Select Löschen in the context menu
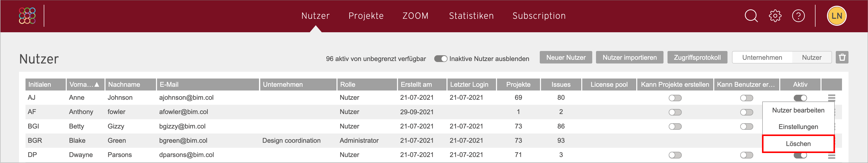The image size is (868, 163). pyautogui.click(x=798, y=144)
